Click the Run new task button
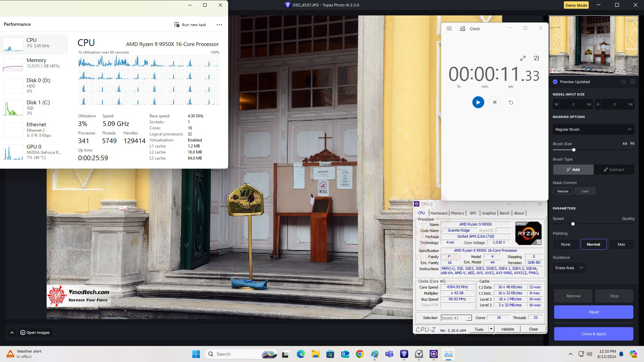644x362 pixels. tap(190, 24)
